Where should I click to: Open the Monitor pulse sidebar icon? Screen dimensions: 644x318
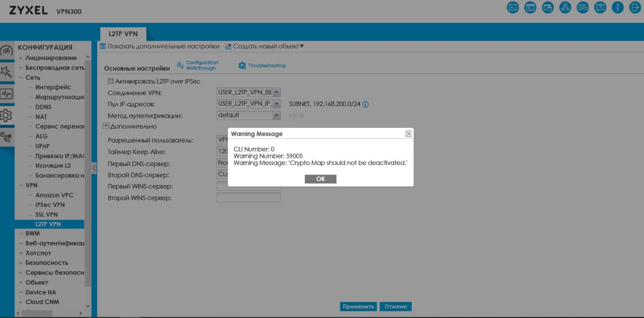point(7,94)
